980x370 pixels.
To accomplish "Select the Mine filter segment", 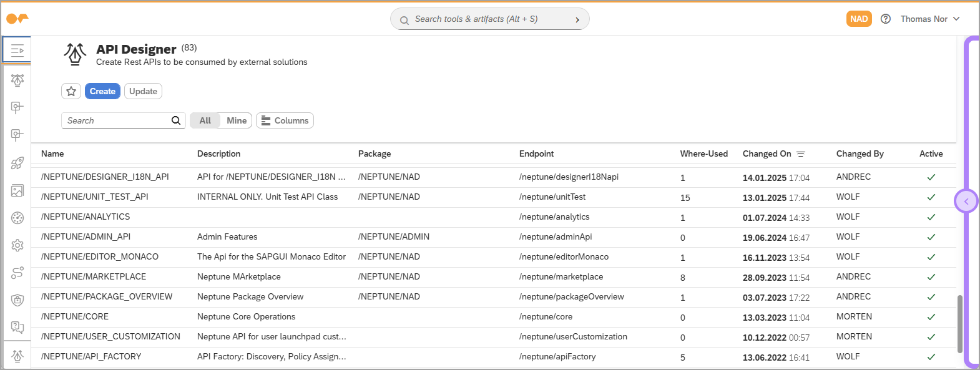I will click(237, 120).
